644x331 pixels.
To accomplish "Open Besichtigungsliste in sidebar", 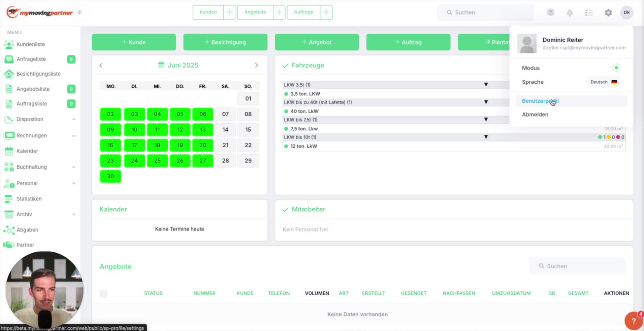I will point(38,74).
